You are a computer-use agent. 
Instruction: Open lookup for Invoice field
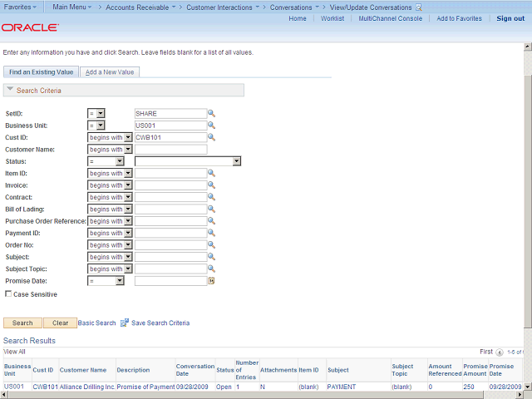(211, 185)
